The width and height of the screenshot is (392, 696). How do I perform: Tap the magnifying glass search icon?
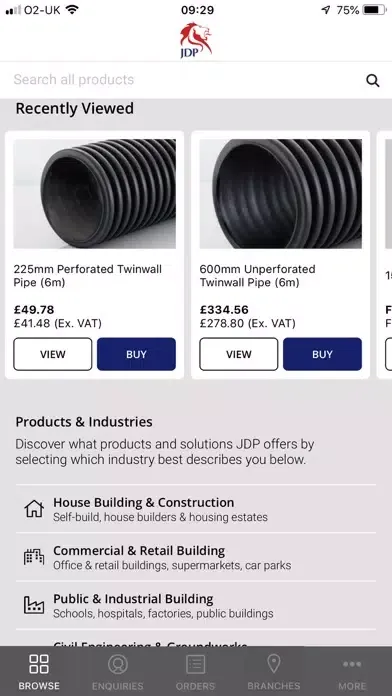pos(372,80)
